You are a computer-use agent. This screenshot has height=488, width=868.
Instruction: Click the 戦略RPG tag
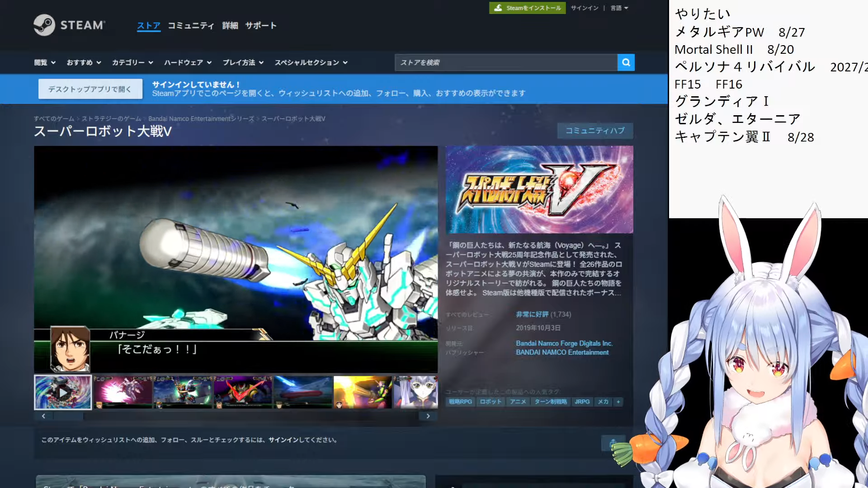[x=460, y=402]
